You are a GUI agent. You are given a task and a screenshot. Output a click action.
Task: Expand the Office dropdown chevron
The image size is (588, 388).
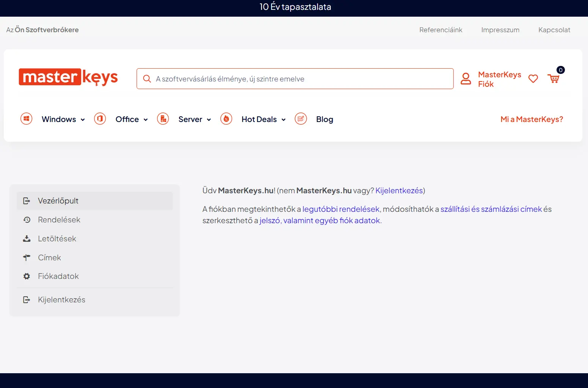[x=146, y=120]
